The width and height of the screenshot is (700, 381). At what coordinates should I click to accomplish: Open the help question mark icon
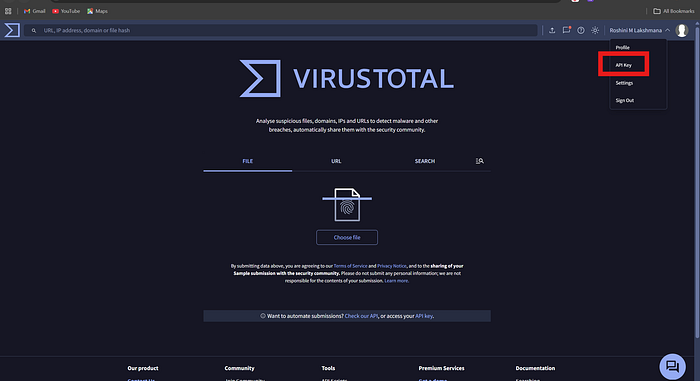[x=581, y=30]
